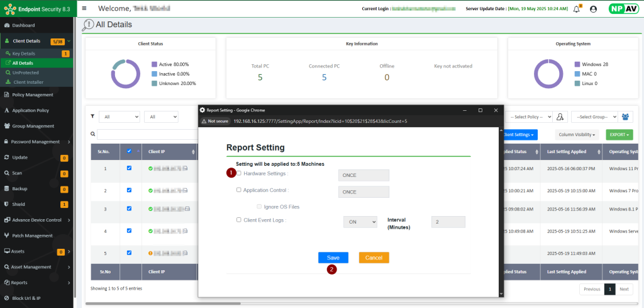This screenshot has width=644, height=308.
Task: Click the blue Save button
Action: pos(333,258)
